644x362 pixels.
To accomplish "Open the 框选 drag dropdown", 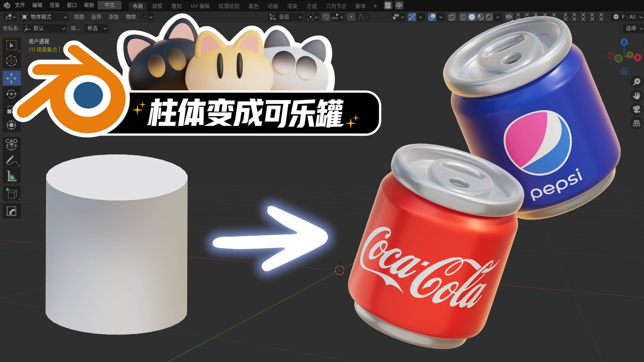I will point(96,28).
